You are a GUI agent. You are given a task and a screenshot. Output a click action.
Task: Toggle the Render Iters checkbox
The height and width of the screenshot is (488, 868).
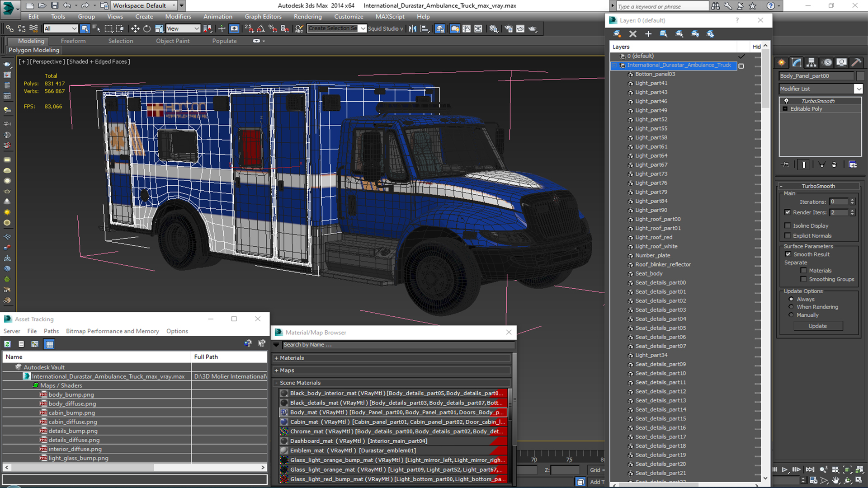tap(788, 212)
